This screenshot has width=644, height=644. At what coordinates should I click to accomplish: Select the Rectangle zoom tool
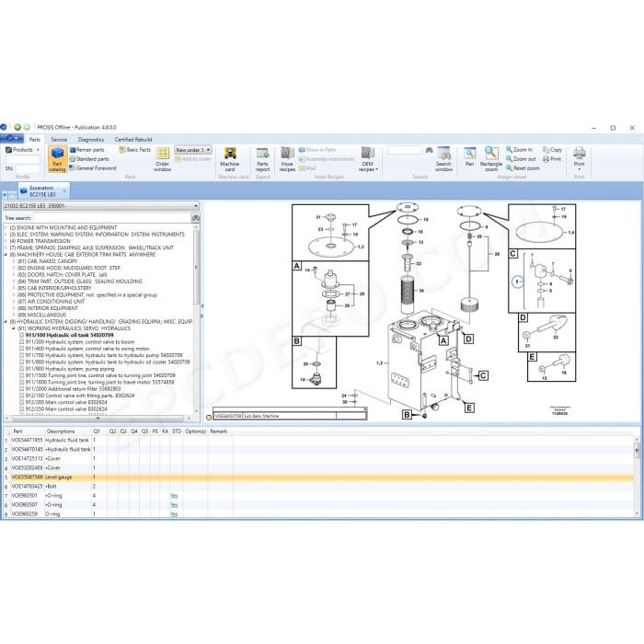491,159
